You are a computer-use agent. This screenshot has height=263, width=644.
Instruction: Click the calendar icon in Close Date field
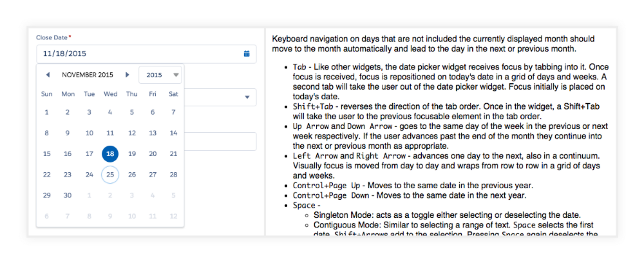click(x=247, y=54)
